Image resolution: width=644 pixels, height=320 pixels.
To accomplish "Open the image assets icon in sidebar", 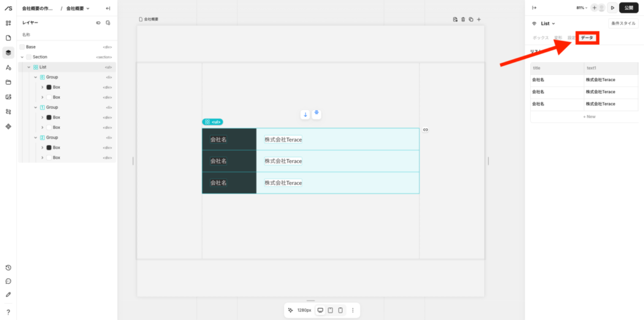I will (8, 97).
